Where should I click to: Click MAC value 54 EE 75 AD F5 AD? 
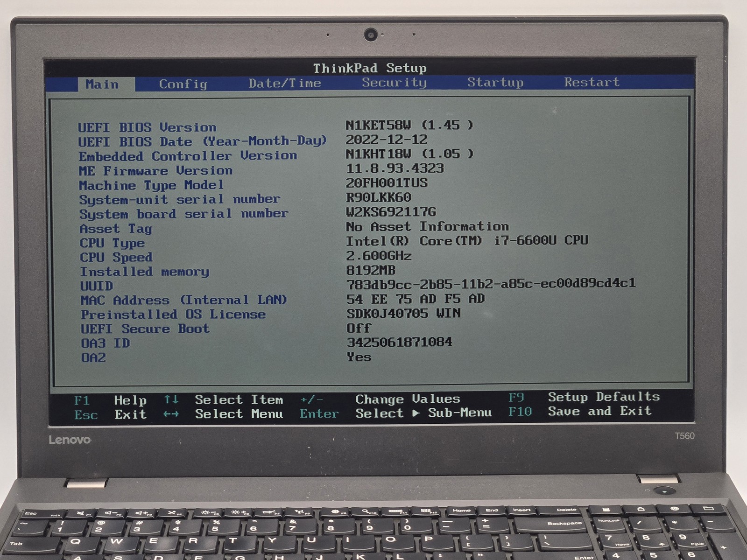pos(416,299)
